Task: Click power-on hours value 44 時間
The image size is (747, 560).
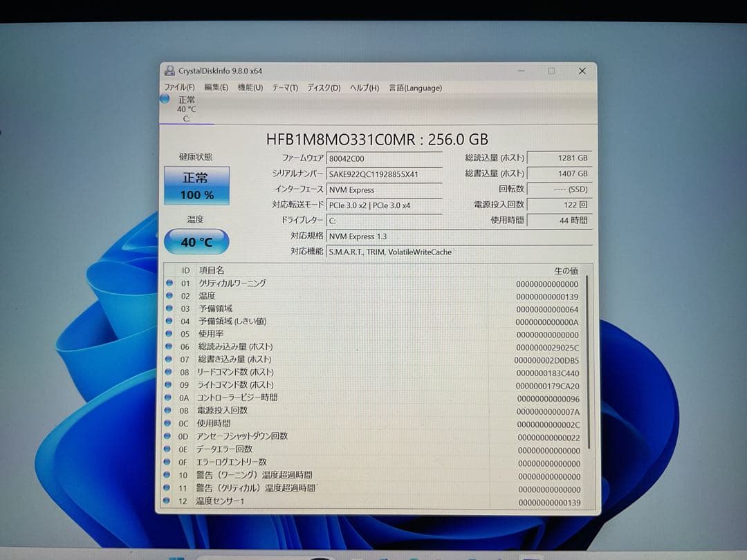Action: [560, 220]
